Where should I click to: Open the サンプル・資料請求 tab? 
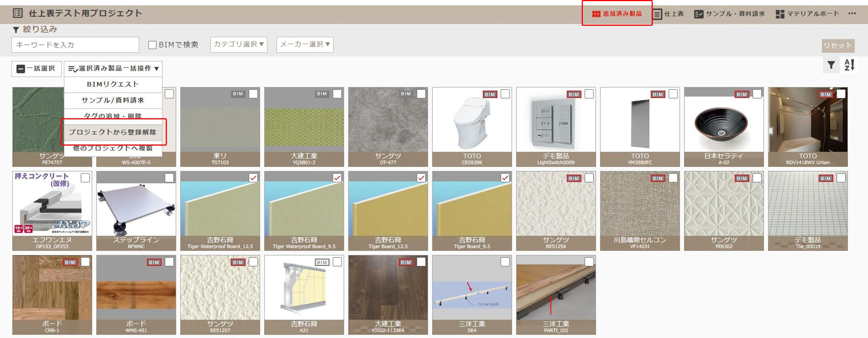coord(729,14)
